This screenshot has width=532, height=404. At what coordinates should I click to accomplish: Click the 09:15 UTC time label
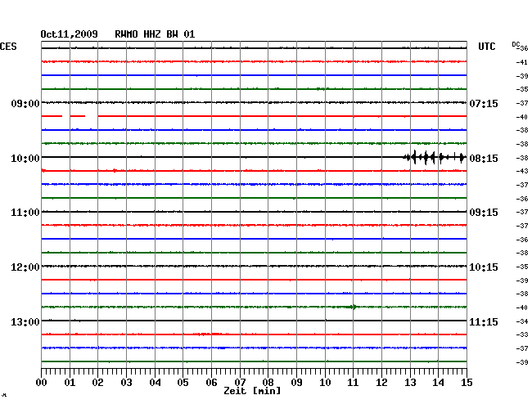pos(484,213)
